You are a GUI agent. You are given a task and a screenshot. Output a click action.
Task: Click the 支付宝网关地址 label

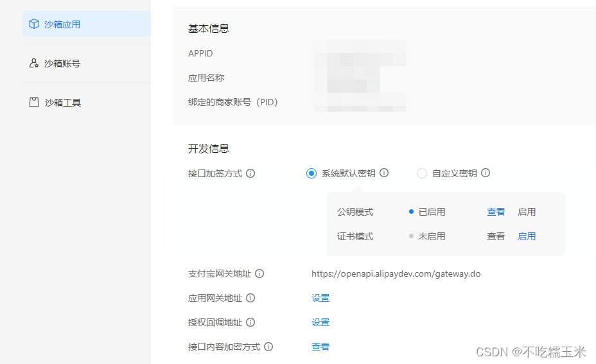(220, 273)
